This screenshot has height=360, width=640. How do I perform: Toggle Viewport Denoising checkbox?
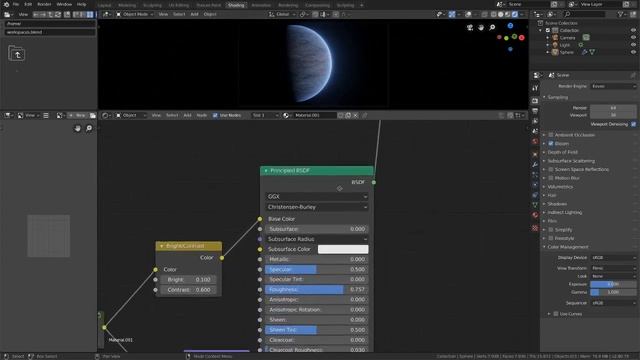[x=633, y=124]
